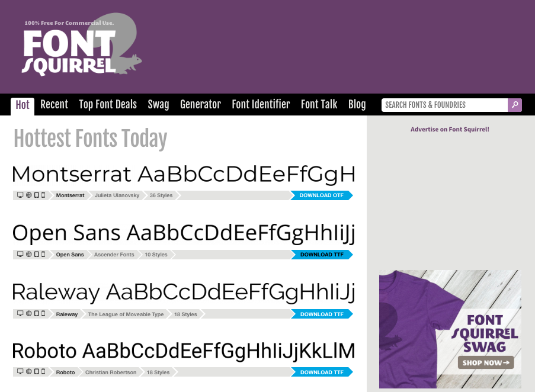Click the tablet ebook icon for Raleway
This screenshot has width=535, height=392.
(37, 314)
